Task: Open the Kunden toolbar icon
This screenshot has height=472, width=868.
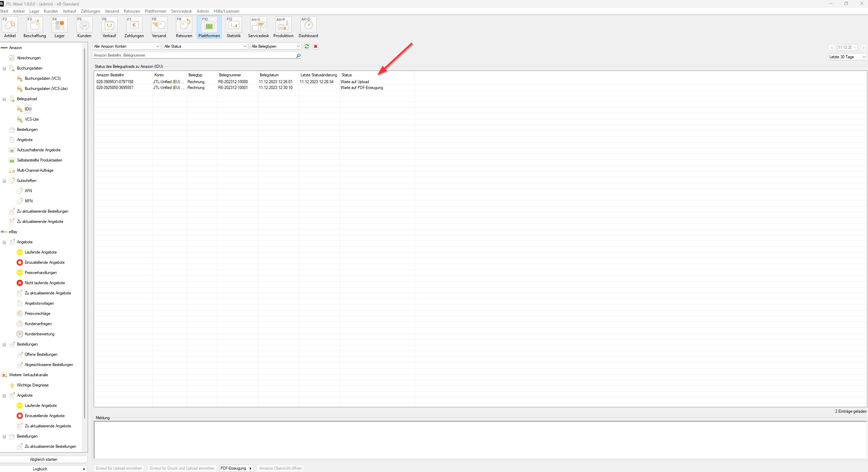Action: coord(84,27)
